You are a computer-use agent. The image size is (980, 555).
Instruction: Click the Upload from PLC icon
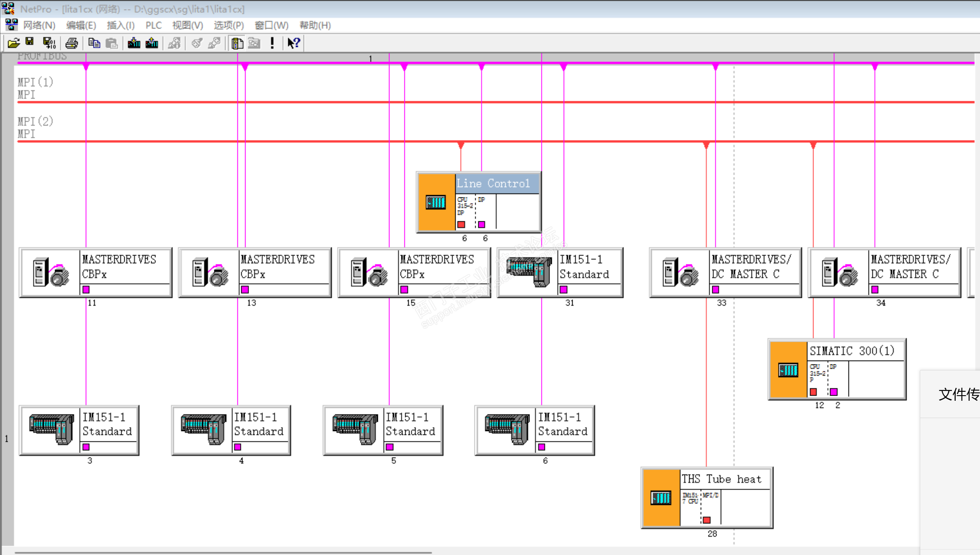point(152,43)
